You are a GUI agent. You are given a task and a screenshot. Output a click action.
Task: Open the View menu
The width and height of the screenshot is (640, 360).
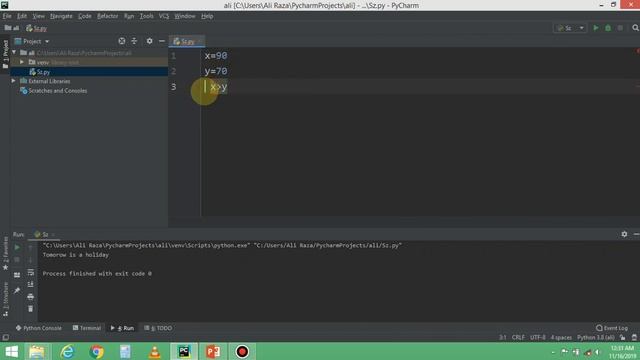pyautogui.click(x=38, y=16)
